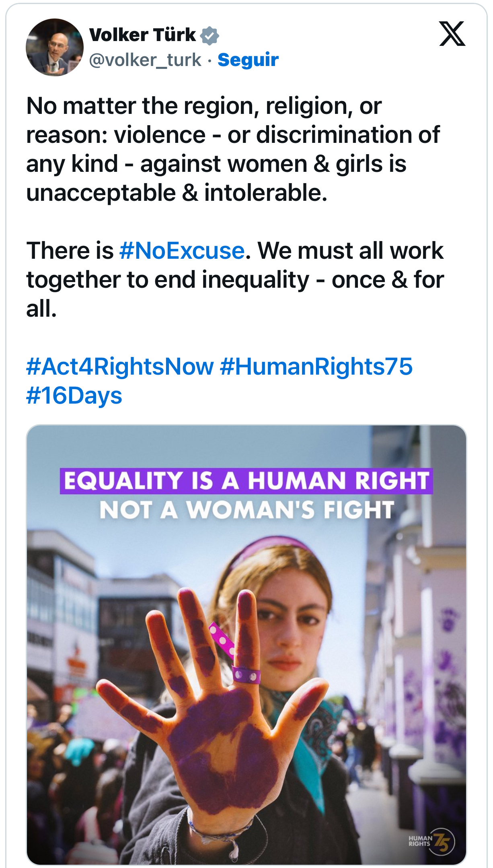Click the purple ring on the finger
This screenshot has height=868, width=493.
click(x=246, y=674)
